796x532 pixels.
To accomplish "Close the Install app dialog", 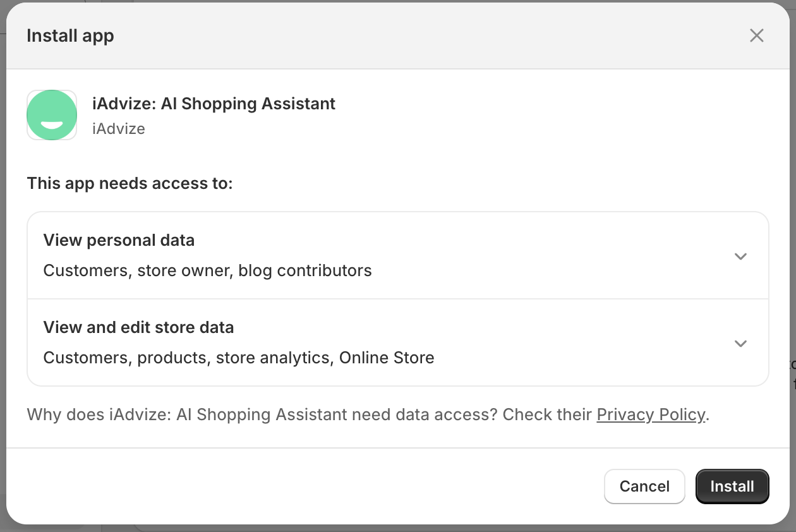I will click(756, 35).
